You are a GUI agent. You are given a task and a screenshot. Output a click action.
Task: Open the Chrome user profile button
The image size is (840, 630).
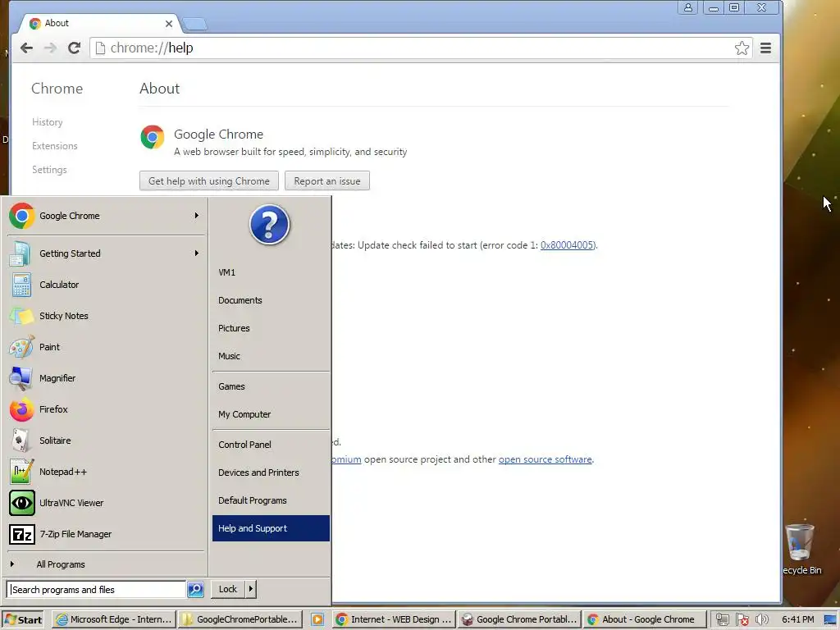point(688,7)
